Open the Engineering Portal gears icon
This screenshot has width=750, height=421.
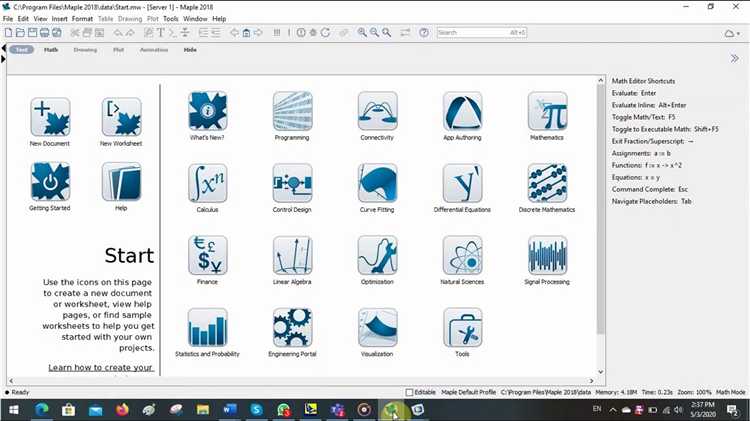coord(292,328)
